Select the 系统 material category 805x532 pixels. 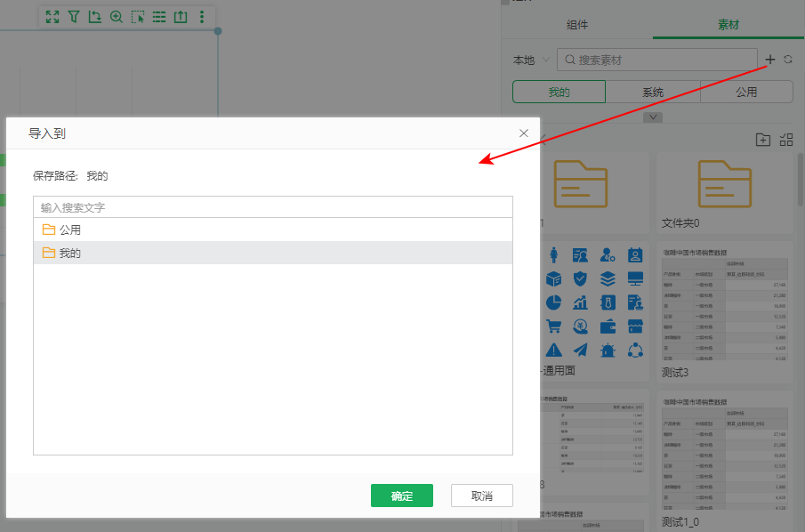click(653, 92)
